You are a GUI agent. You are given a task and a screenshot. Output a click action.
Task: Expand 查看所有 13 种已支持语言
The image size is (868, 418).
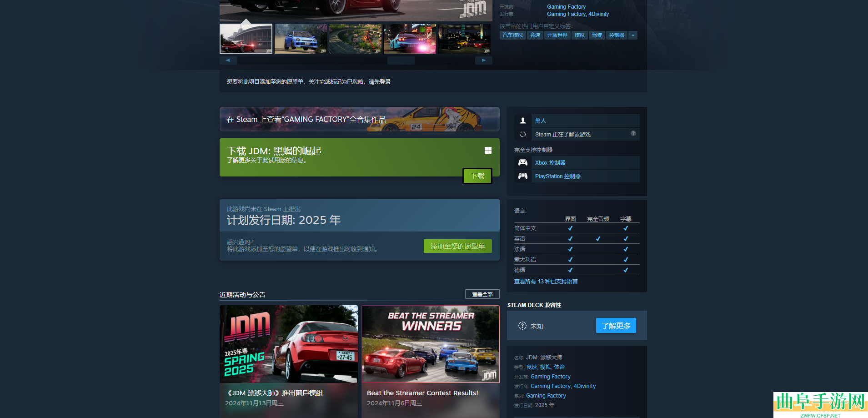pos(546,282)
